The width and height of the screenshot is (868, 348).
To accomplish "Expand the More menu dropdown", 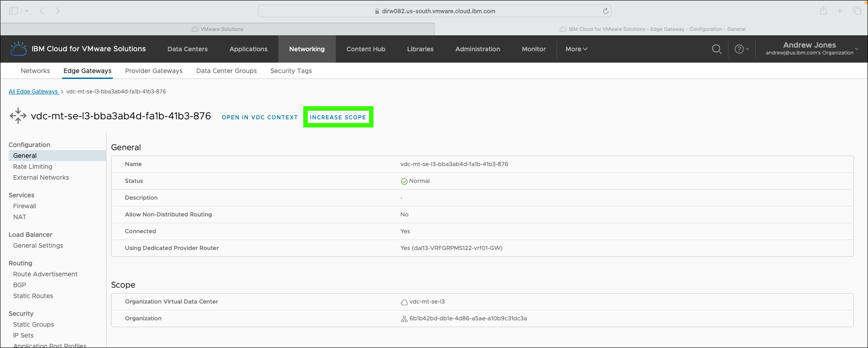I will pyautogui.click(x=576, y=49).
